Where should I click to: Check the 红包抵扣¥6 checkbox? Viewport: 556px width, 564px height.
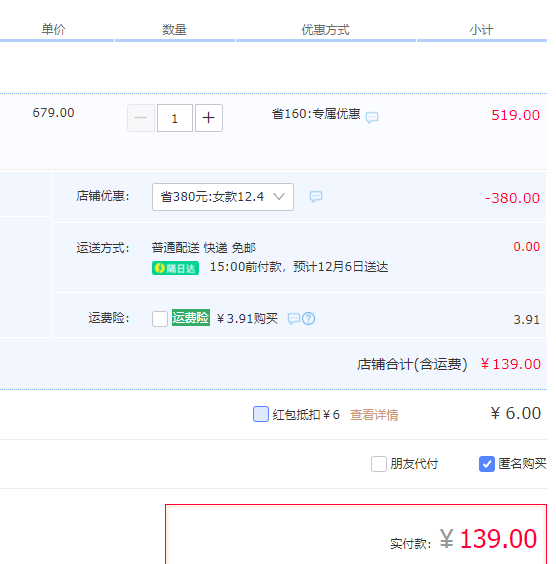[261, 414]
